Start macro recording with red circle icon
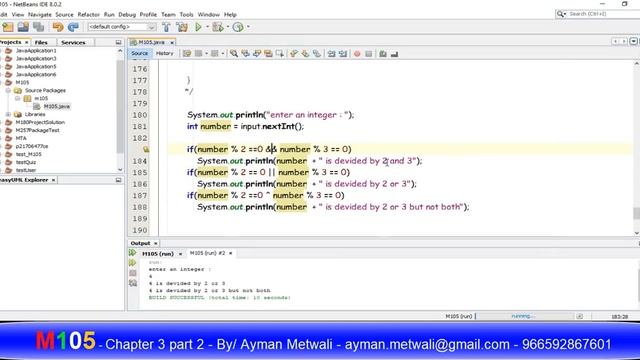Screen dimensions: 640x360 [x=357, y=54]
